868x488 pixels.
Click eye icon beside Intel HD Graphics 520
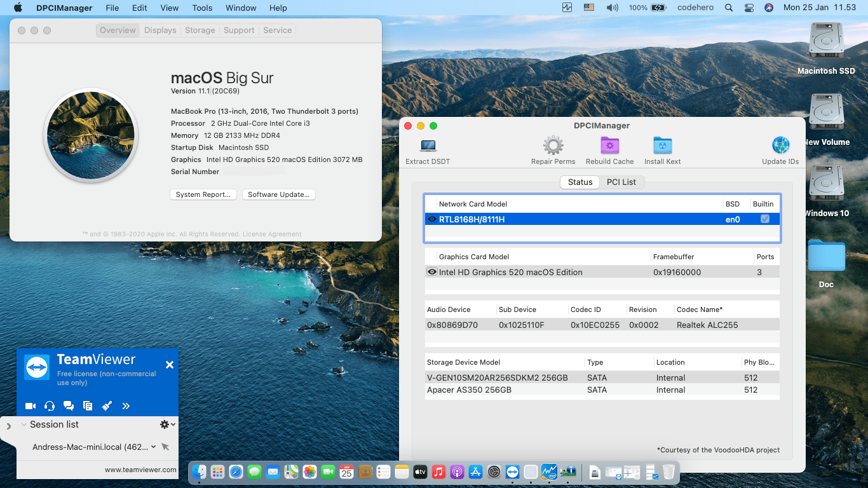coord(432,272)
